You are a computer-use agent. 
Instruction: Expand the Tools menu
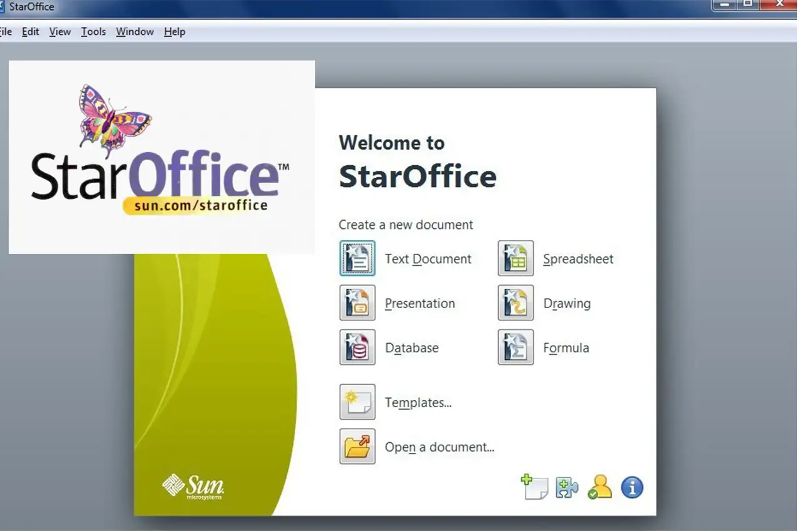[94, 32]
